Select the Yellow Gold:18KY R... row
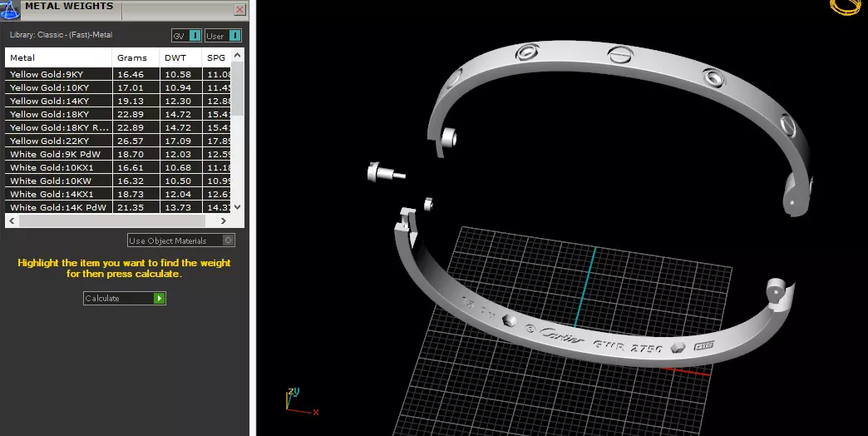 click(118, 127)
